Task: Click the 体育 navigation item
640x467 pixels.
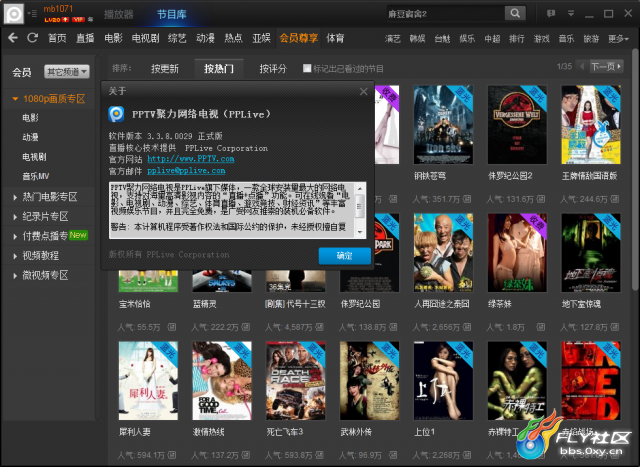Action: (x=335, y=38)
